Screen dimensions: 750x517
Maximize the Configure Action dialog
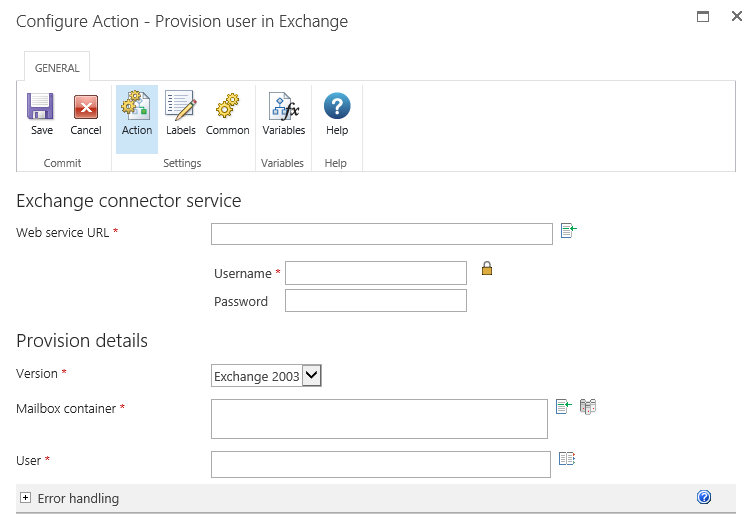point(703,17)
